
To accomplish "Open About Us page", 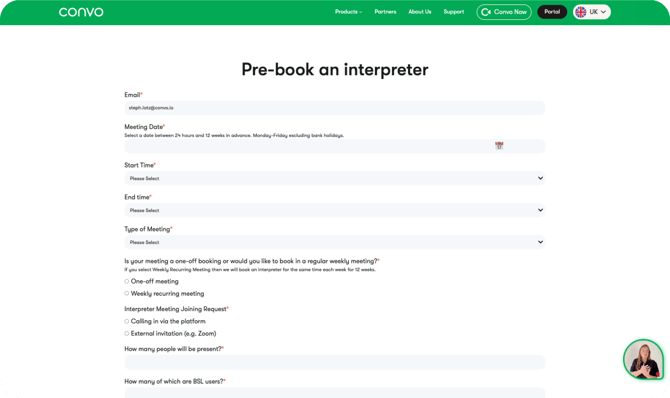I will point(420,12).
